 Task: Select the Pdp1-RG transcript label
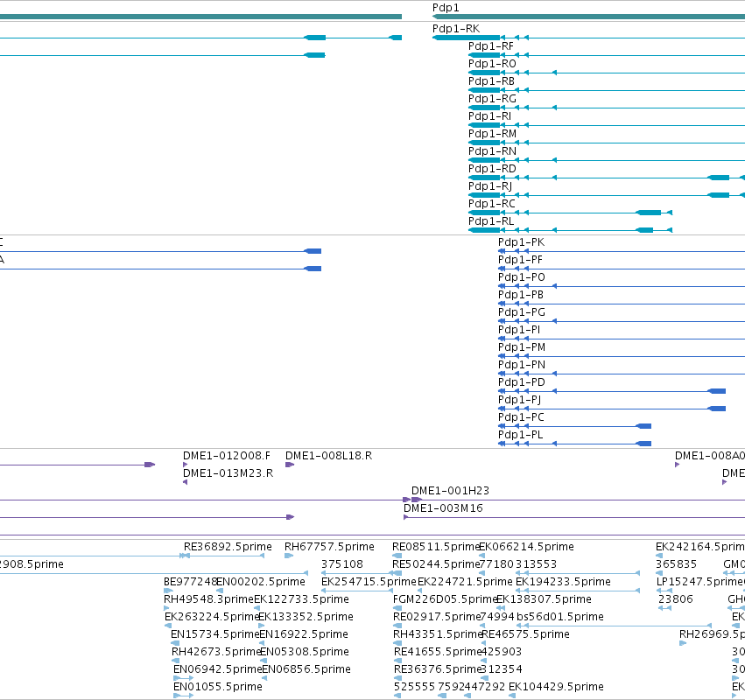[x=492, y=99]
